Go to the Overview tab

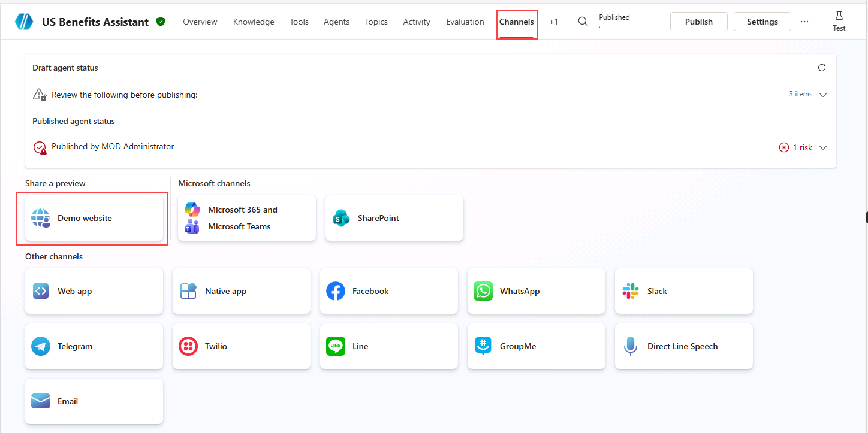coord(200,22)
